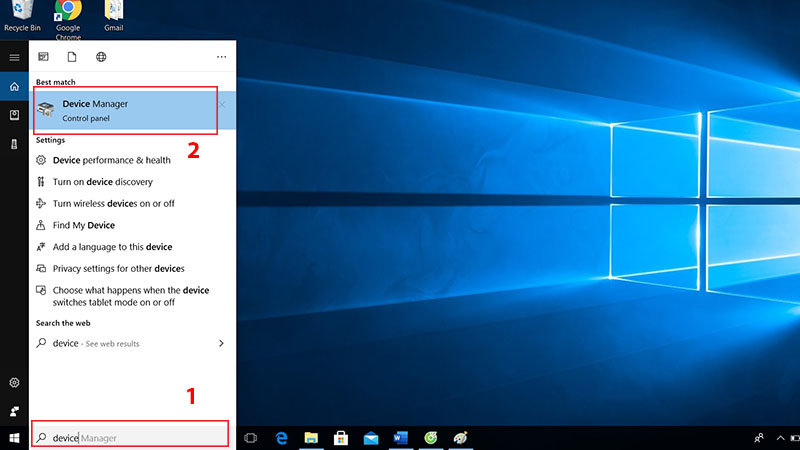Click the Windows Start button
800x450 pixels.
pyautogui.click(x=14, y=438)
